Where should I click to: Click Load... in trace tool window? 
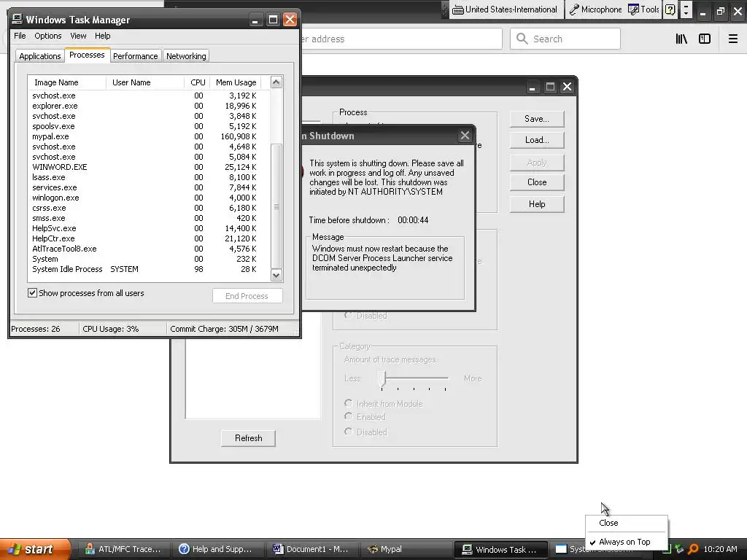coord(537,140)
